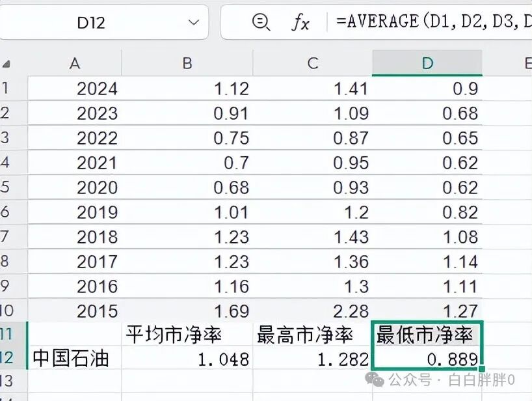Select cell with year 2024
The width and height of the screenshot is (532, 401).
75,89
